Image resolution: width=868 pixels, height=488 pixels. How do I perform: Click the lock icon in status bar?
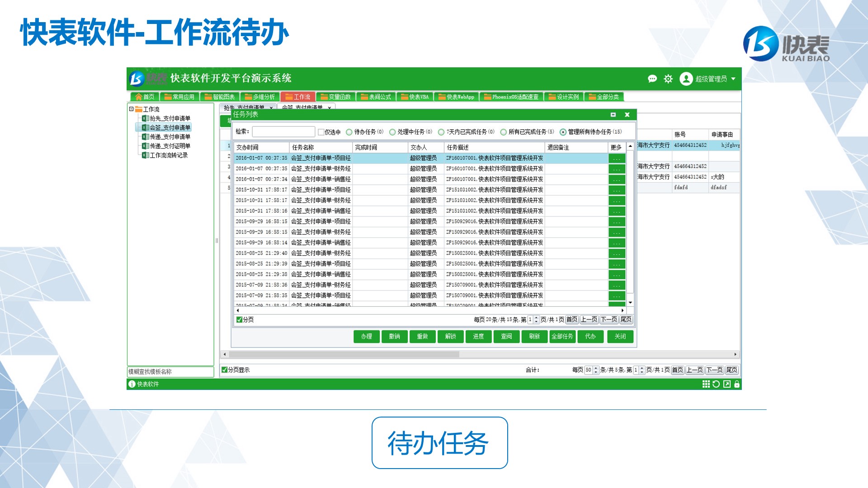(737, 384)
